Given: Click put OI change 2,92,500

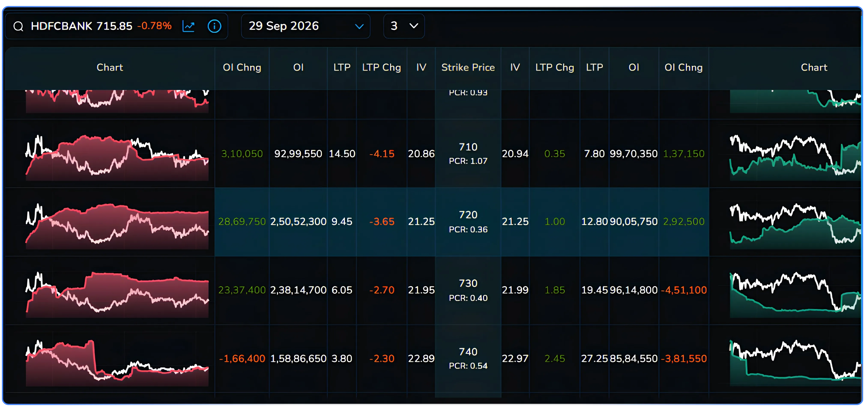Looking at the screenshot, I should (x=684, y=221).
